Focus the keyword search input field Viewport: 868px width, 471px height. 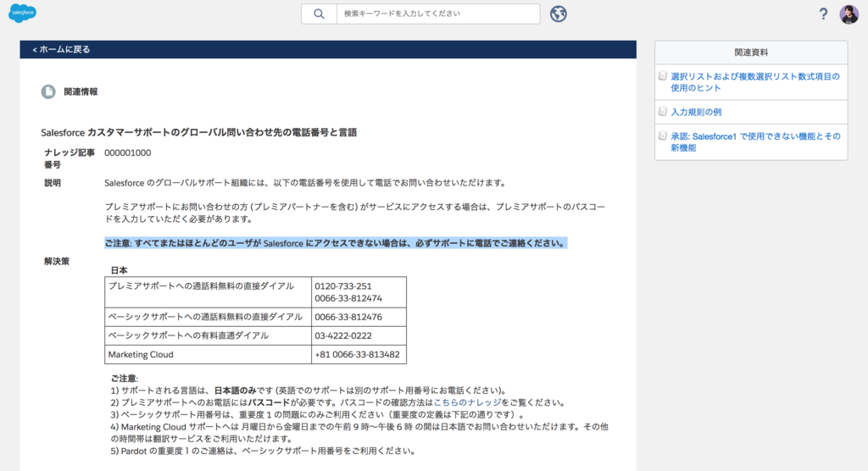click(438, 14)
